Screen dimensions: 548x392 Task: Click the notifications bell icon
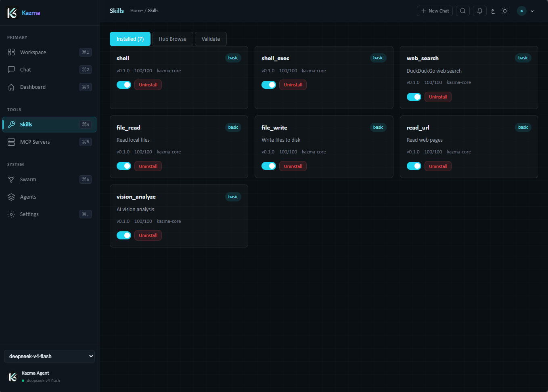point(480,11)
